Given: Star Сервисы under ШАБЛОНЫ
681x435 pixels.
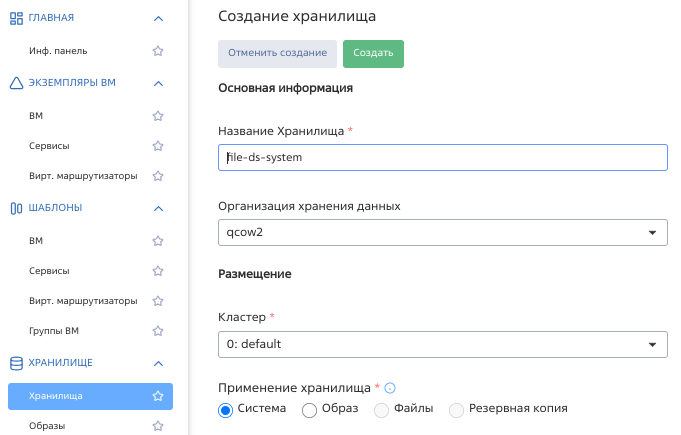Looking at the screenshot, I should pyautogui.click(x=158, y=271).
